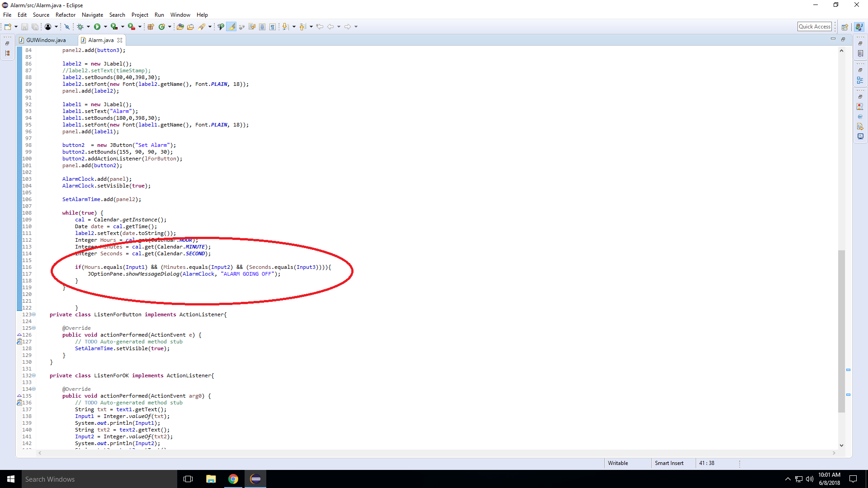Click the Open Type icon
Screen dimensions: 868x488
tap(180, 27)
